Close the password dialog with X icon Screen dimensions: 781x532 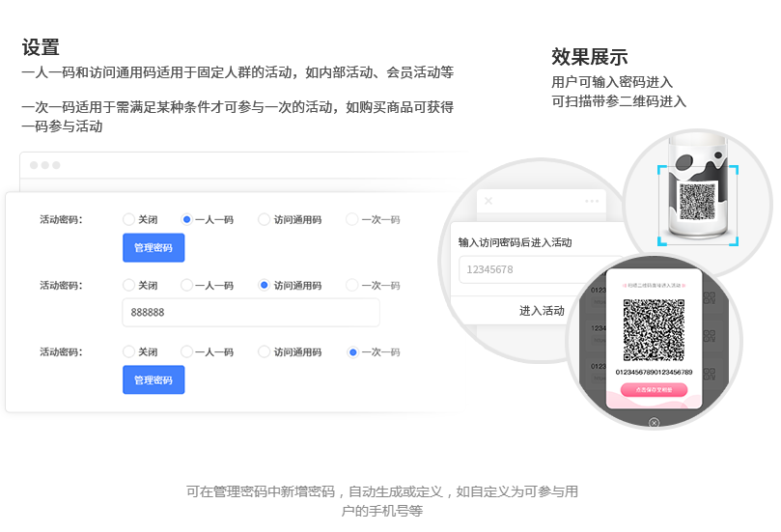(x=488, y=201)
